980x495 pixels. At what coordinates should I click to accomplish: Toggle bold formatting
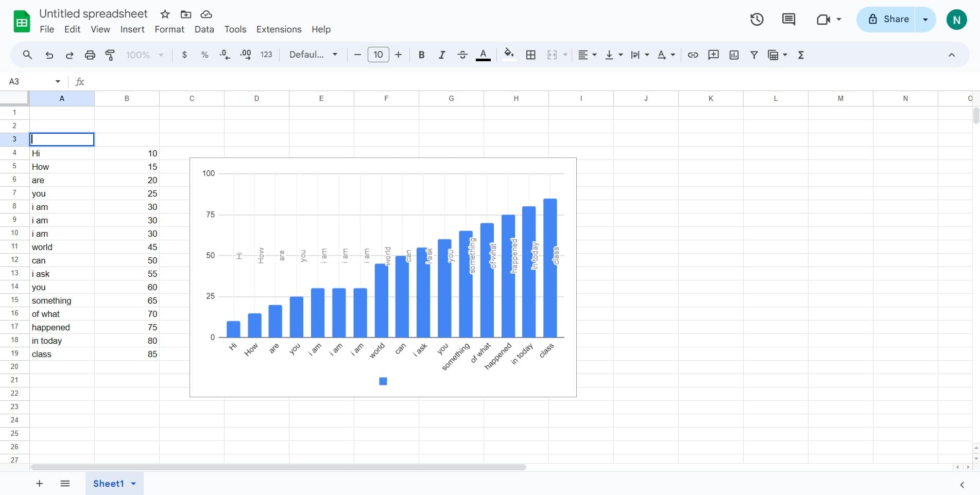[421, 55]
